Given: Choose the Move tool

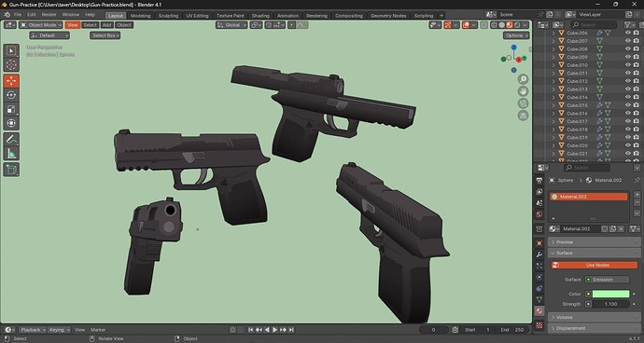Looking at the screenshot, I should point(11,81).
